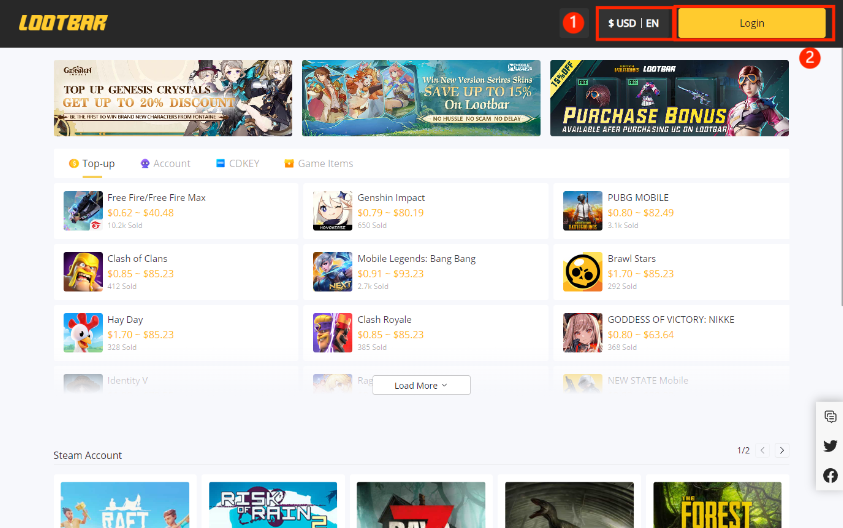This screenshot has width=843, height=528.
Task: Select the Hay Day rooster icon
Action: [x=83, y=333]
